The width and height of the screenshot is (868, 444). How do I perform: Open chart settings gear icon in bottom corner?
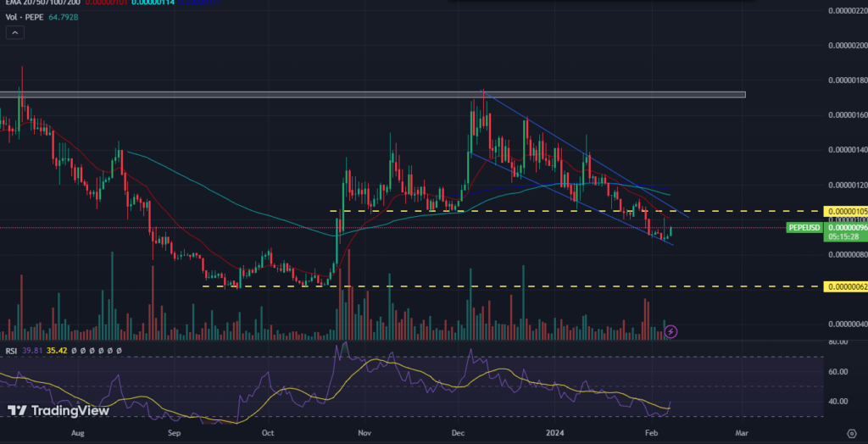click(x=852, y=432)
